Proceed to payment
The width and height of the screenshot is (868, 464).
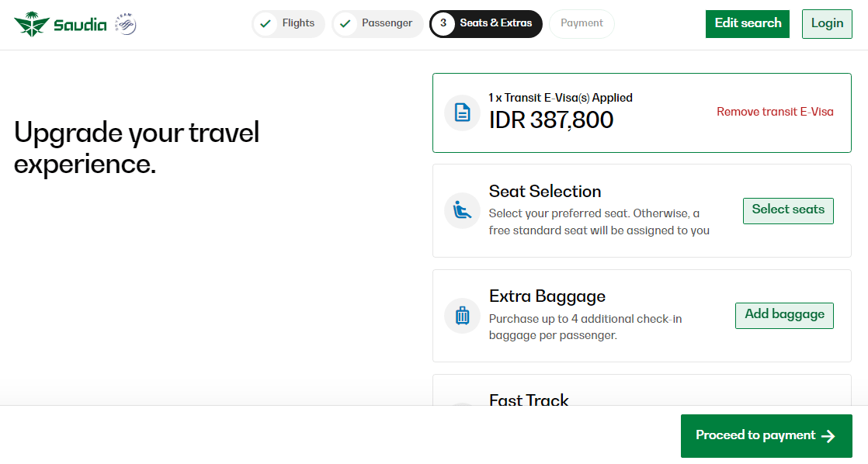[766, 435]
